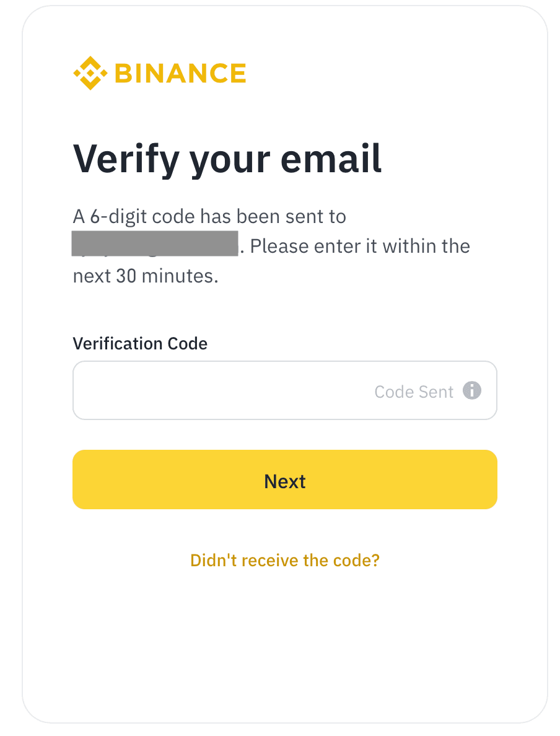Click the Binance diamond logo icon

point(90,73)
